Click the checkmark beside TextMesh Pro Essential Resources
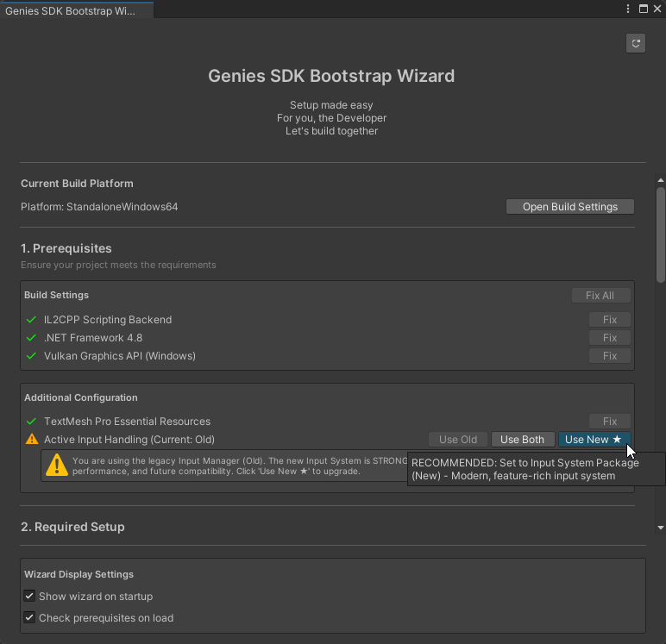This screenshot has width=666, height=644. point(32,422)
